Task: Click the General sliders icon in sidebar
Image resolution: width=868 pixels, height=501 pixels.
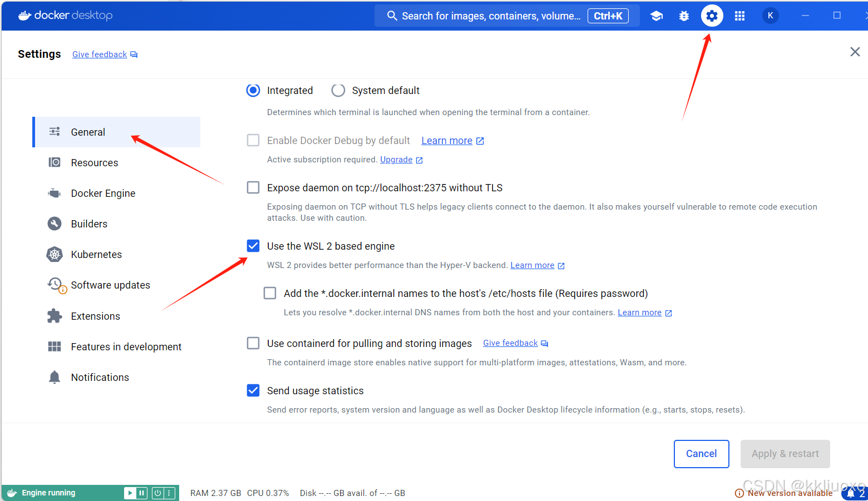Action: click(55, 132)
